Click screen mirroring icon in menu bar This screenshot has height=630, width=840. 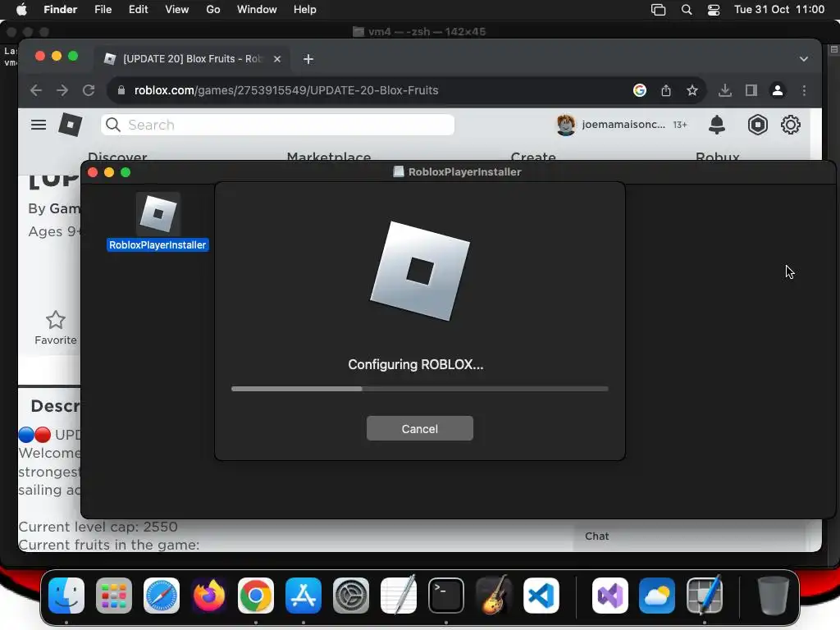click(x=659, y=10)
